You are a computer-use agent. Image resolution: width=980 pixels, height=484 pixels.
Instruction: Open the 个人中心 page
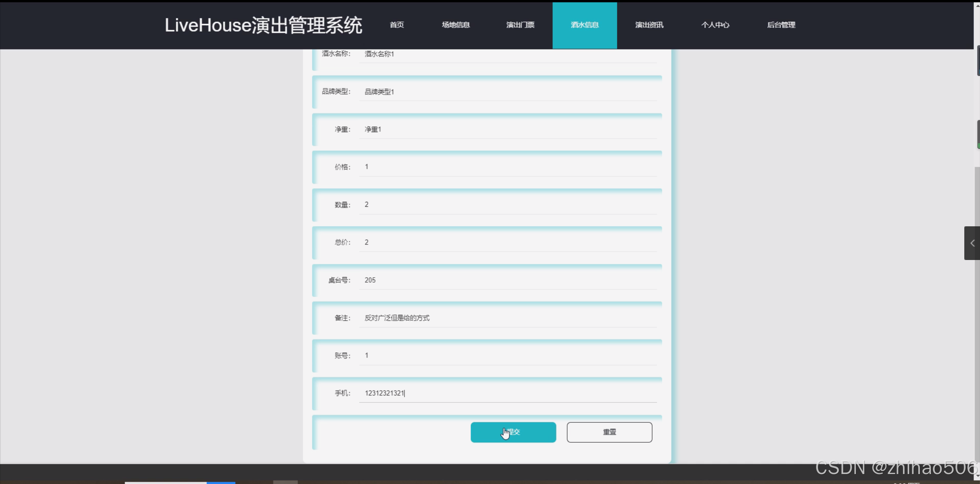click(715, 25)
